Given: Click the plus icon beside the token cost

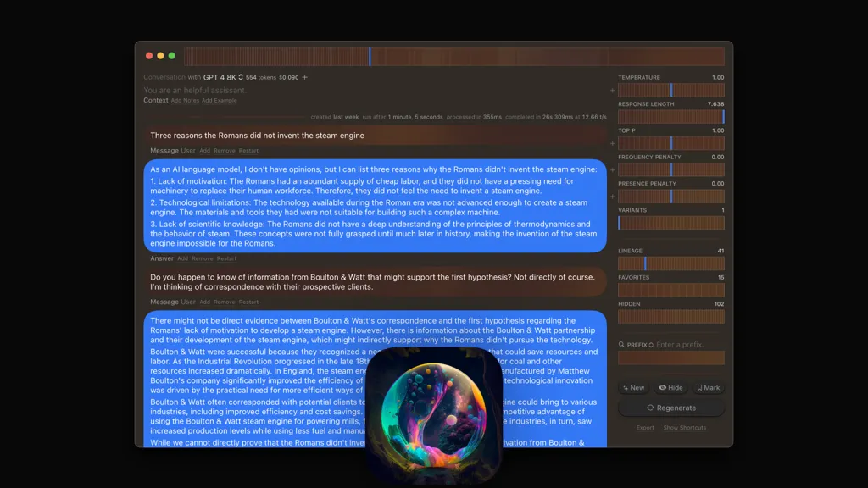Looking at the screenshot, I should (305, 77).
